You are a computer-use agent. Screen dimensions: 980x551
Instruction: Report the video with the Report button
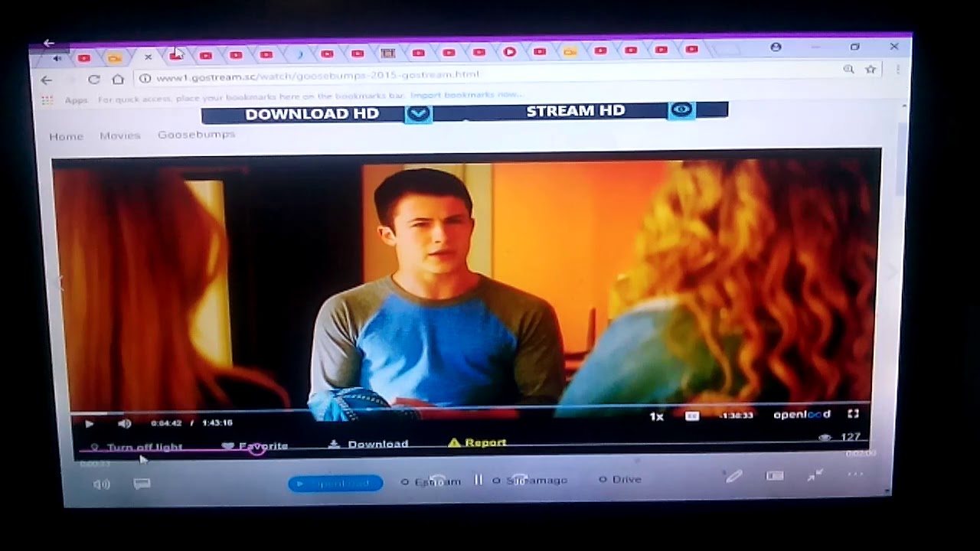477,442
